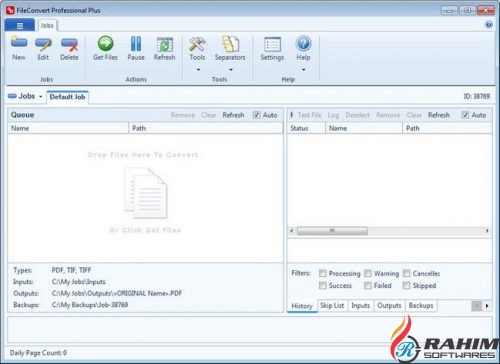Click the horizontal scrollbar thumb in history
Viewport: 500px width, 364px height.
[x=332, y=231]
